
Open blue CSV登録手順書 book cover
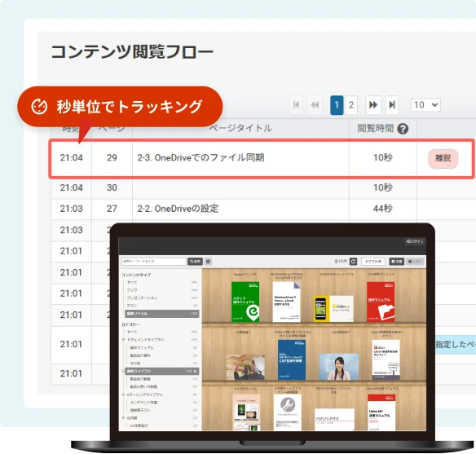292,360
